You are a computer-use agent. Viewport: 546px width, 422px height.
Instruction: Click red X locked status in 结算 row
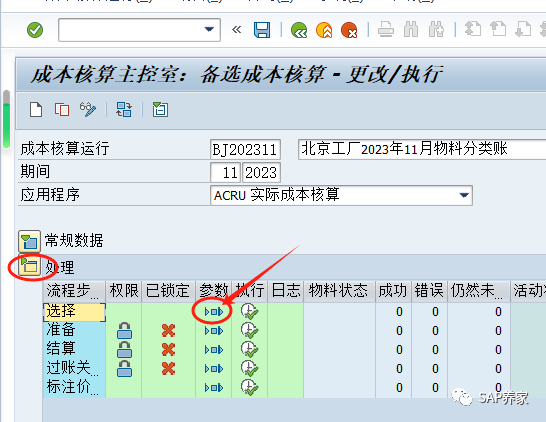coord(169,350)
